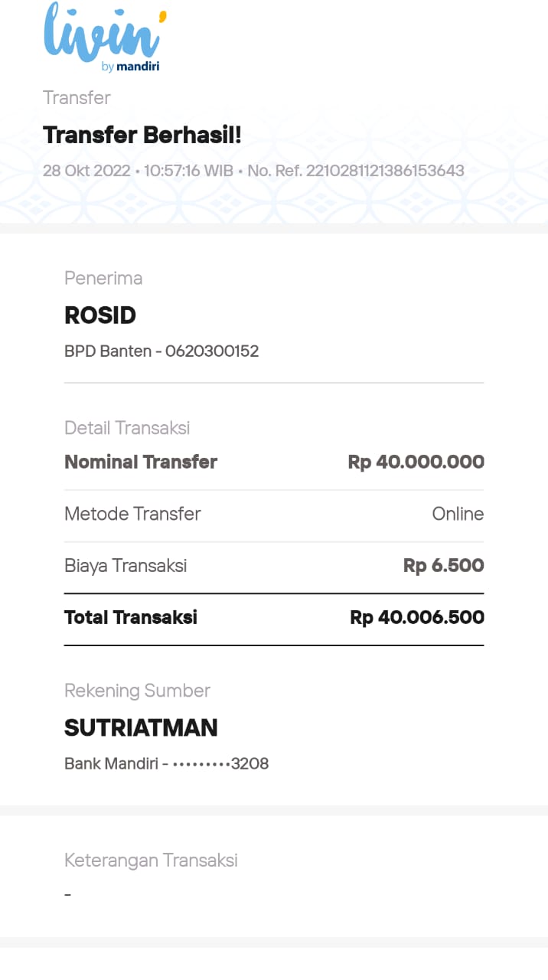The image size is (548, 980).
Task: Click the Livin' by Mandiri logo
Action: point(104,38)
